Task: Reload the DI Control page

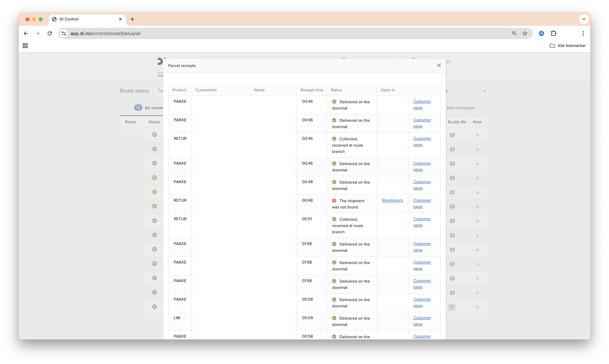Action: [50, 33]
